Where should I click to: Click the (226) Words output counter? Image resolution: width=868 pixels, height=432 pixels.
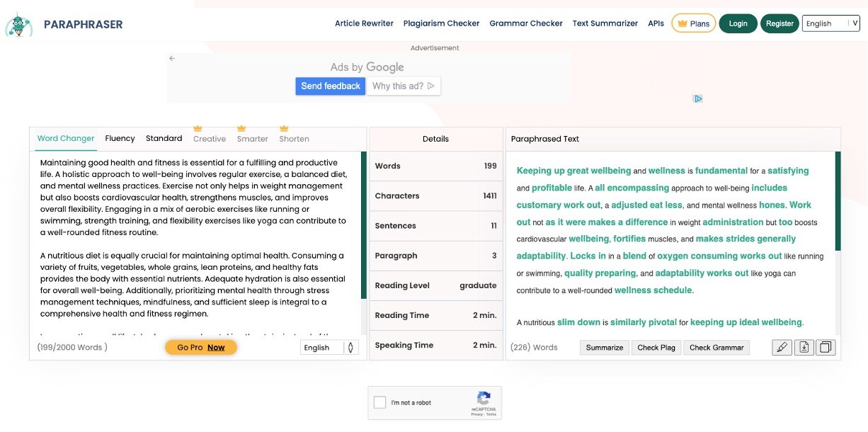pyautogui.click(x=534, y=347)
